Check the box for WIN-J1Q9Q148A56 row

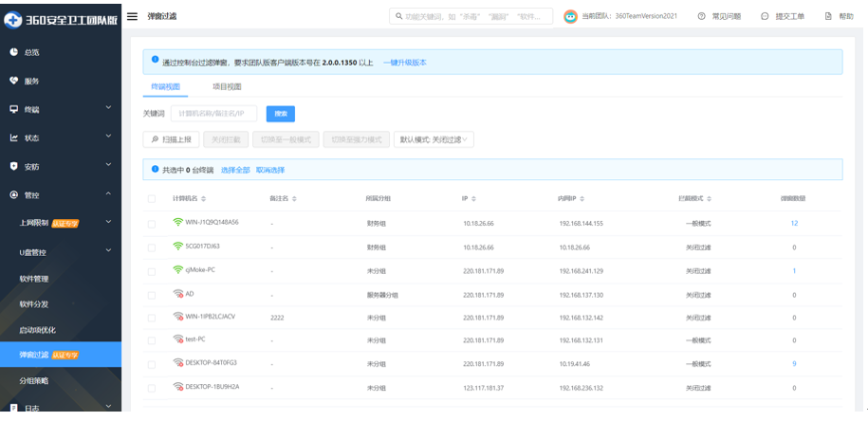coord(152,224)
